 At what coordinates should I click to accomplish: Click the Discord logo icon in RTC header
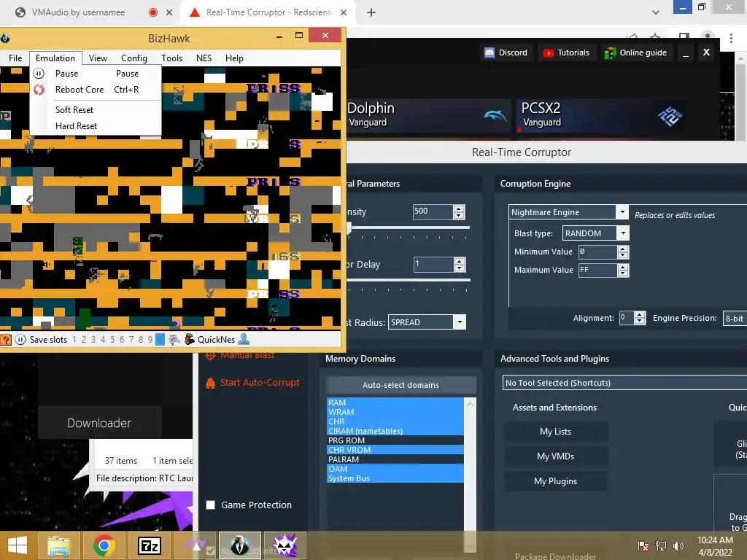[x=489, y=52]
